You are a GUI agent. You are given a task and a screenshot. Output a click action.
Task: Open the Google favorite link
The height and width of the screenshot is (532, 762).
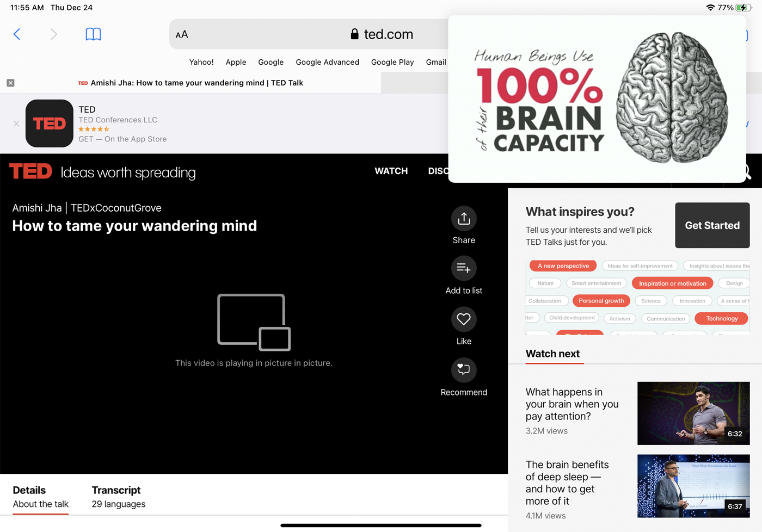pyautogui.click(x=271, y=62)
